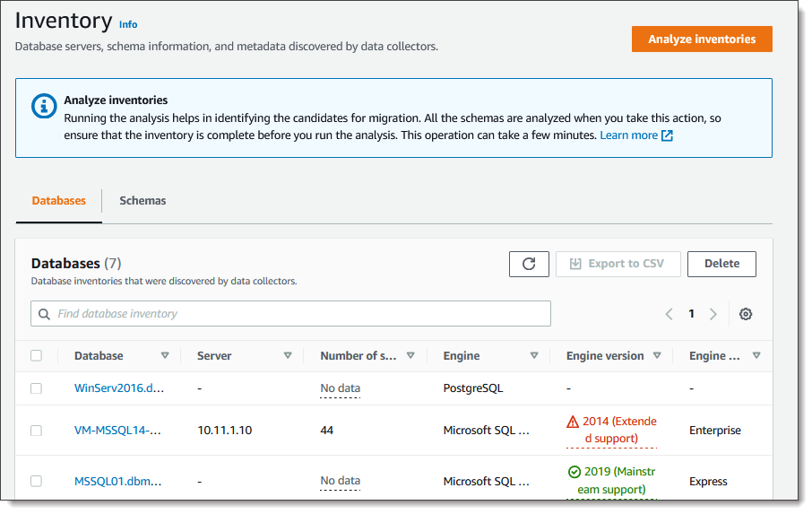The image size is (812, 514).
Task: Sort by Server column arrow
Action: pyautogui.click(x=288, y=356)
